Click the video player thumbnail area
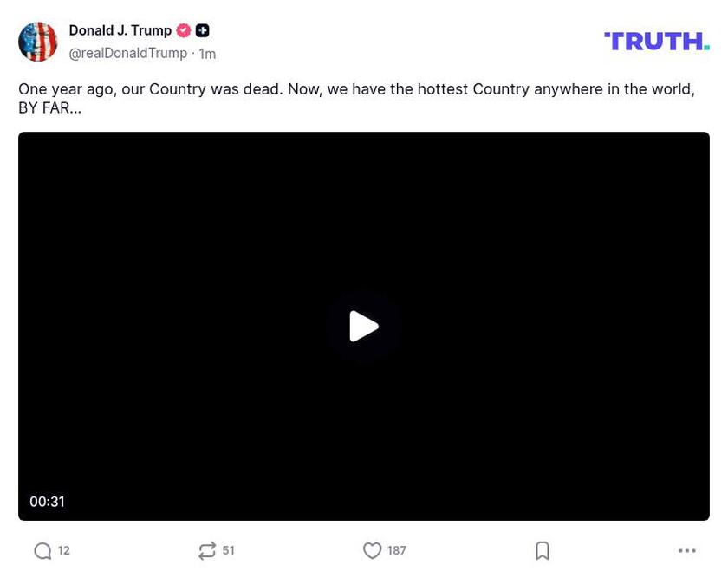 (x=364, y=326)
